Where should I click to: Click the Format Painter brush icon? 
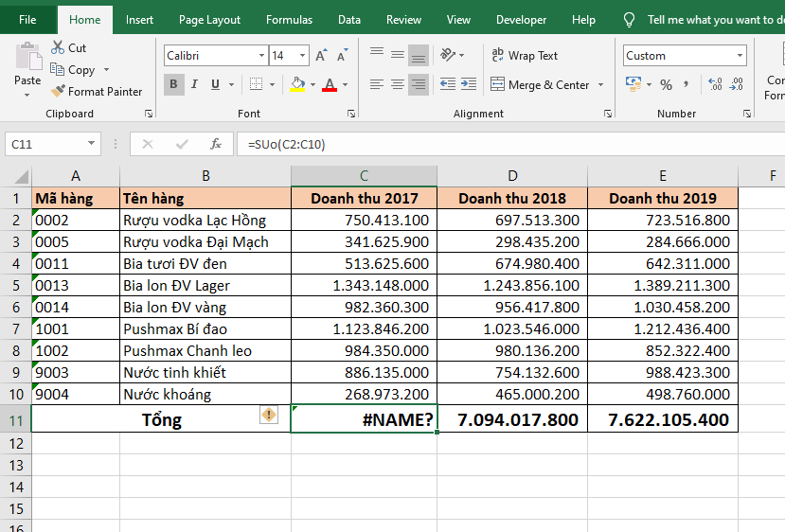pos(58,92)
